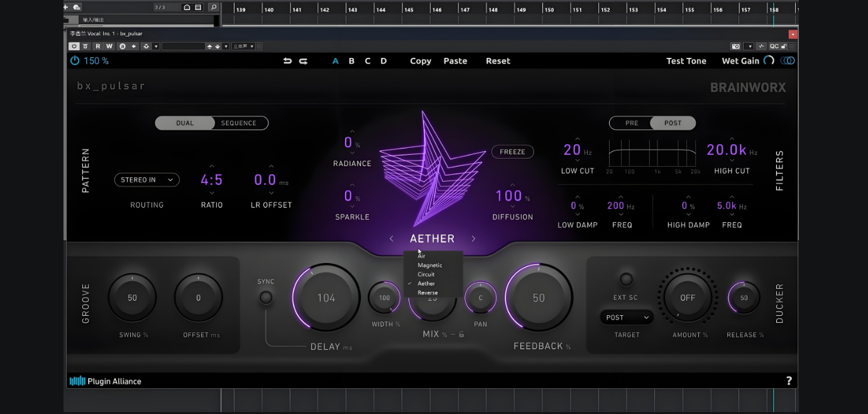Click the FREEZE button
Viewport: 868px width, 414px height.
513,152
